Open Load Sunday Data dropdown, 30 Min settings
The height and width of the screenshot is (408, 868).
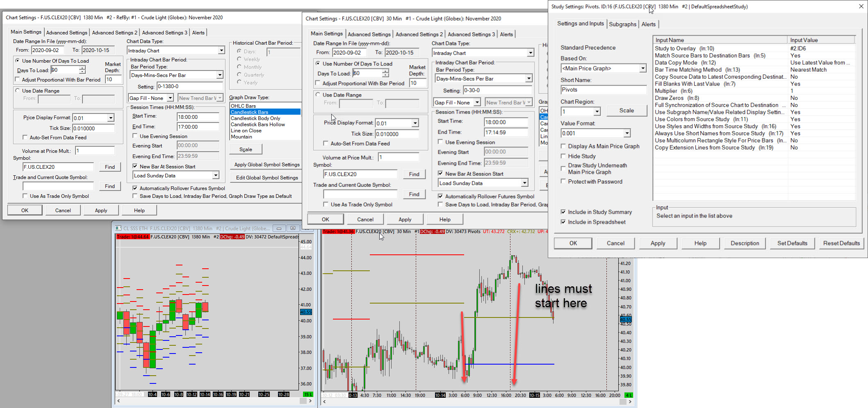click(524, 183)
